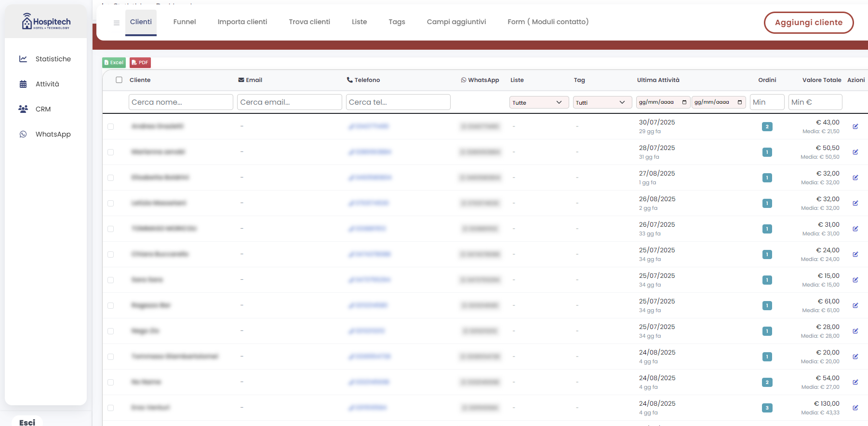Open Attività calendar in the sidebar

point(47,84)
